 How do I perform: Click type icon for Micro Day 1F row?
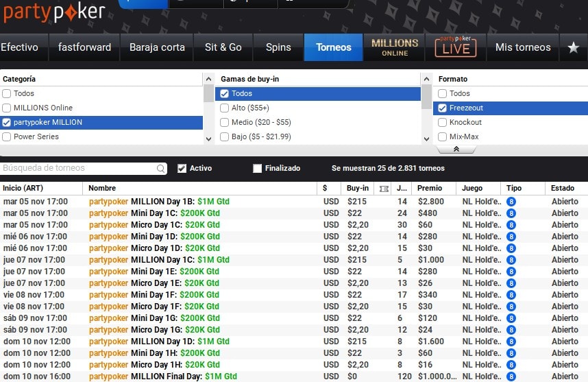point(511,307)
